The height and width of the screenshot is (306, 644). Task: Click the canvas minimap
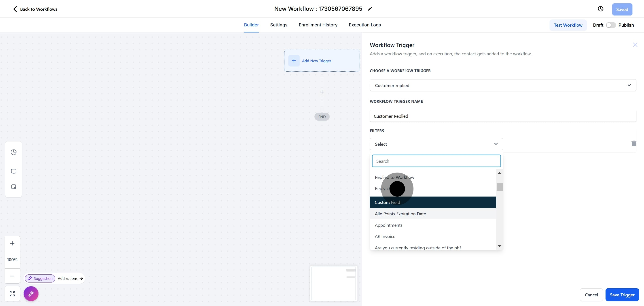333,283
